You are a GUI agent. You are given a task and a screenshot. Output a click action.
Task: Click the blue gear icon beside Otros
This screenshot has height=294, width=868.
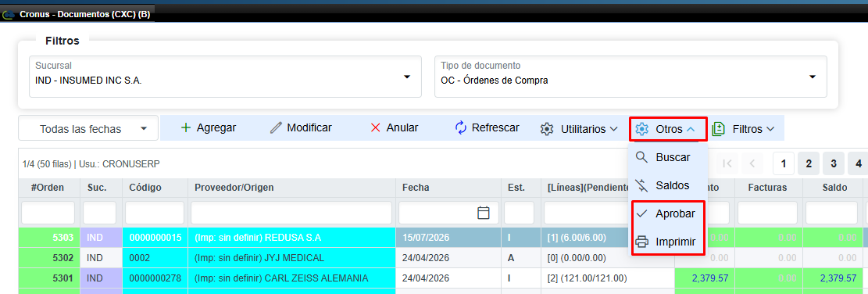[641, 129]
